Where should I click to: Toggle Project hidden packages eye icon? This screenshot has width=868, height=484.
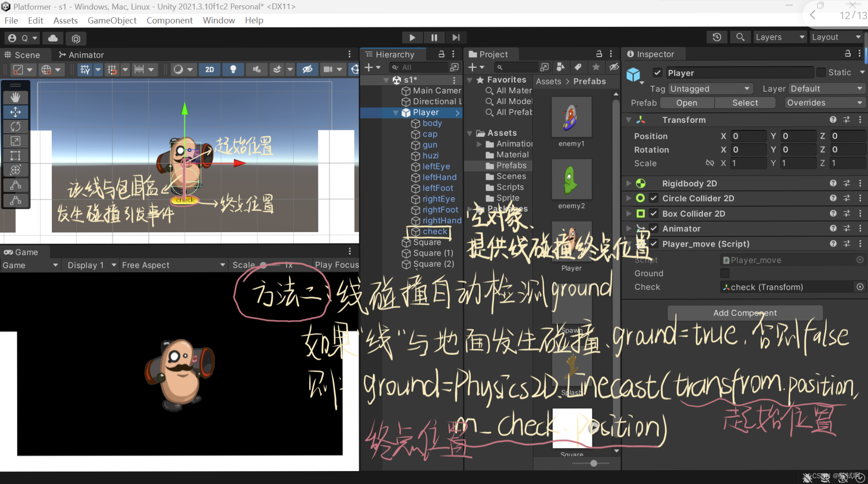(614, 67)
